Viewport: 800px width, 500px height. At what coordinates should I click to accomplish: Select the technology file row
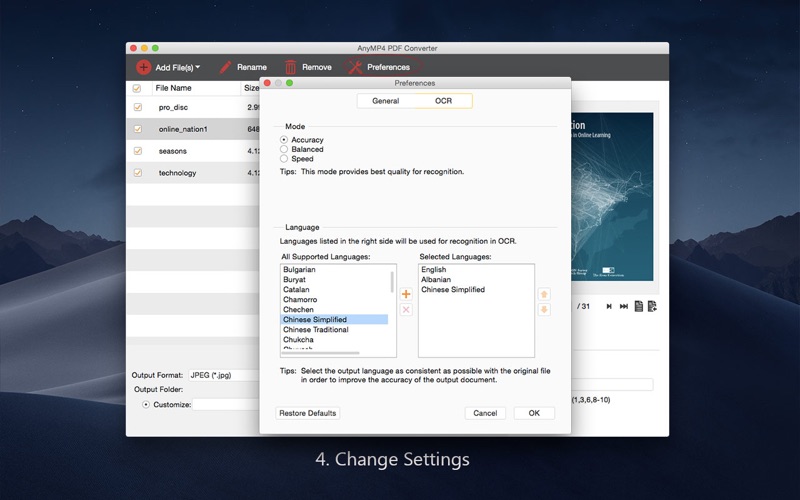[193, 173]
